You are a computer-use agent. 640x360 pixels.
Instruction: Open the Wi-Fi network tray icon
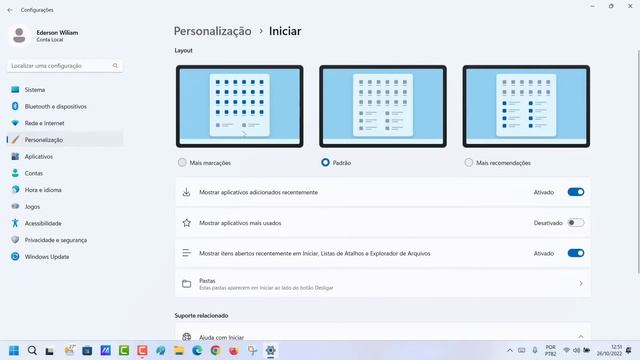point(567,351)
